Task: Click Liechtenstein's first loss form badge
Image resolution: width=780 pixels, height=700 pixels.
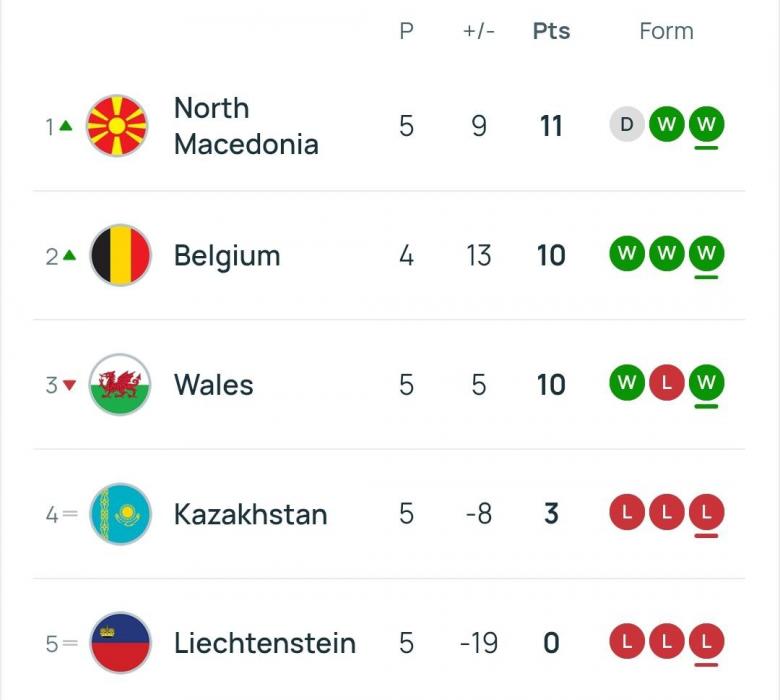Action: pyautogui.click(x=627, y=641)
